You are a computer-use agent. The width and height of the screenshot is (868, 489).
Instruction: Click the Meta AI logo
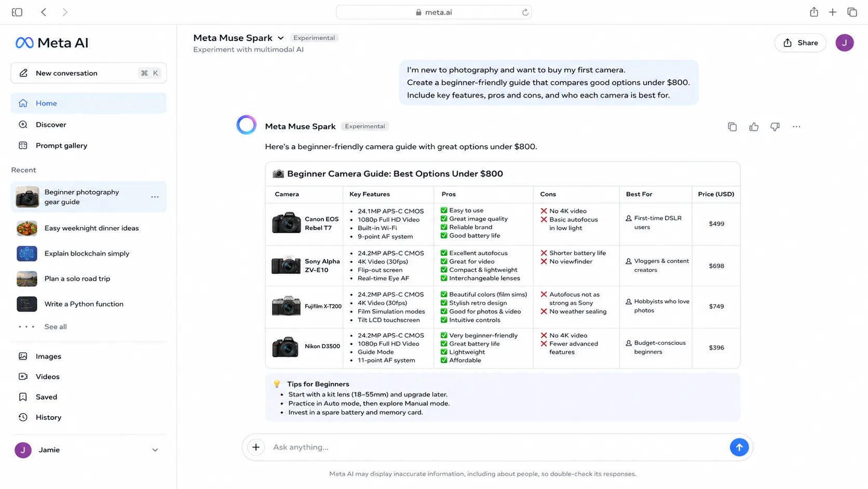[52, 43]
